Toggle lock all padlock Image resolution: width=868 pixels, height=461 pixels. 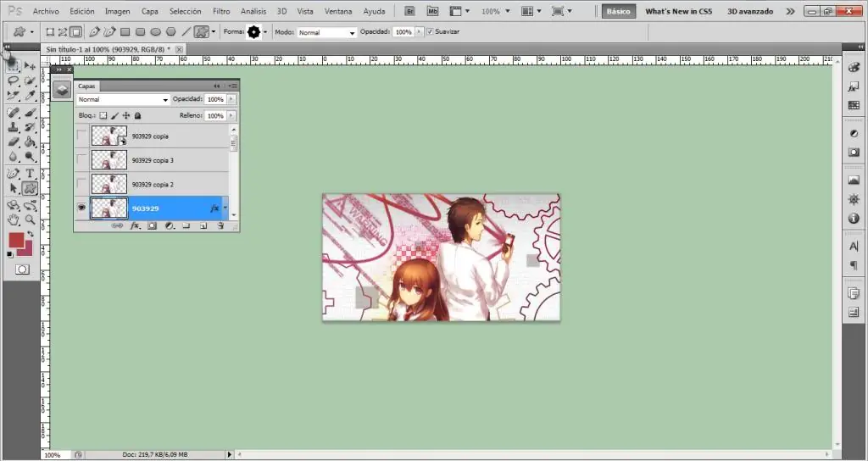[x=138, y=115]
